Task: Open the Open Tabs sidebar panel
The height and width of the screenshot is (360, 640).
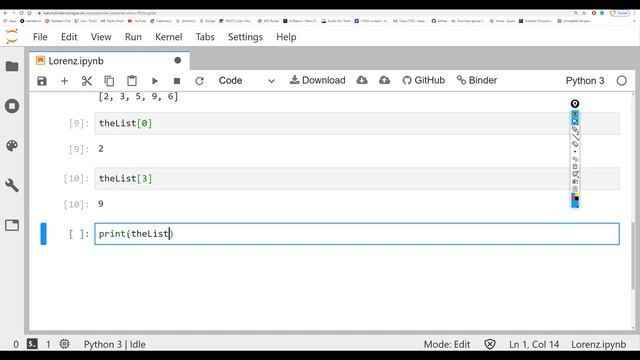Action: pos(12,225)
